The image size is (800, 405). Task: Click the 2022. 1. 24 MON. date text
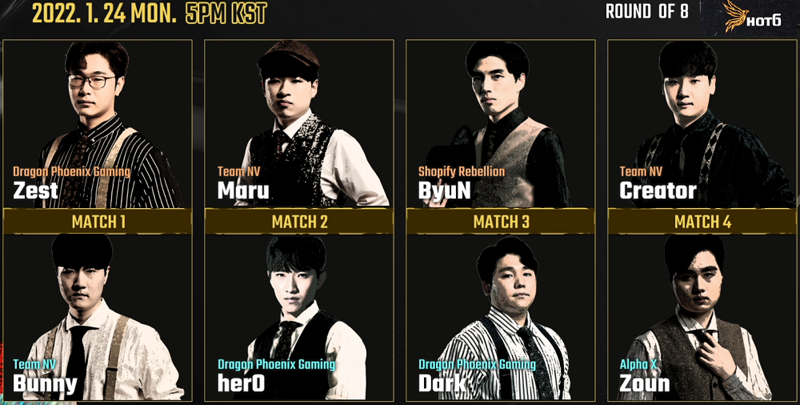pyautogui.click(x=104, y=14)
